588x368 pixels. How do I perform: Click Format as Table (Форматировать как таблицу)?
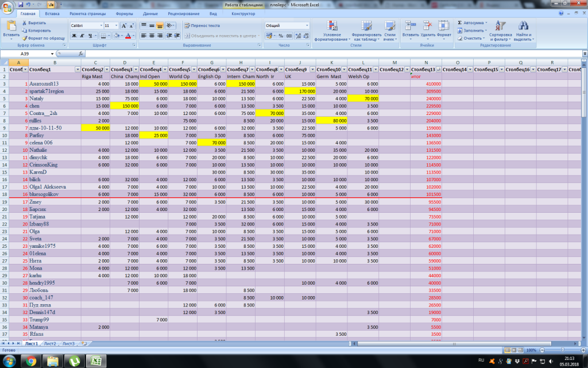coord(365,26)
